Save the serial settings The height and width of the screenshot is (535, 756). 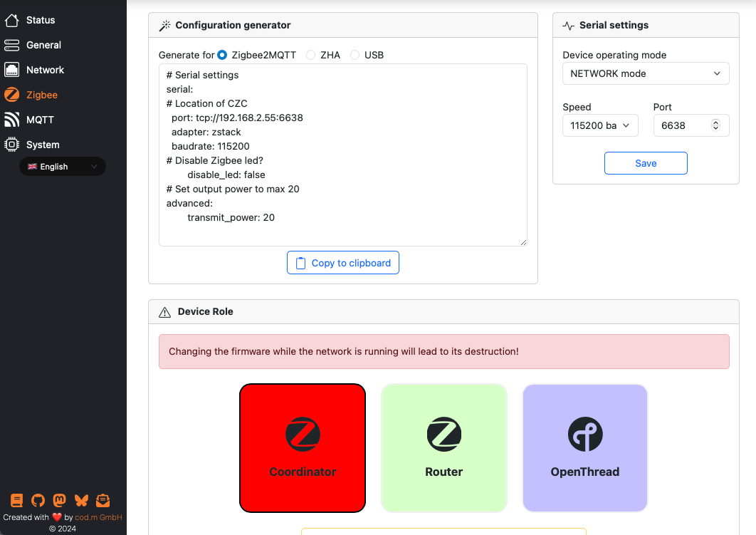coord(646,163)
